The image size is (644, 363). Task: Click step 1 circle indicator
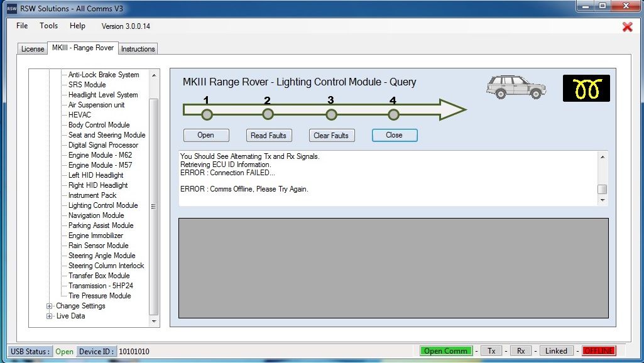tap(207, 114)
